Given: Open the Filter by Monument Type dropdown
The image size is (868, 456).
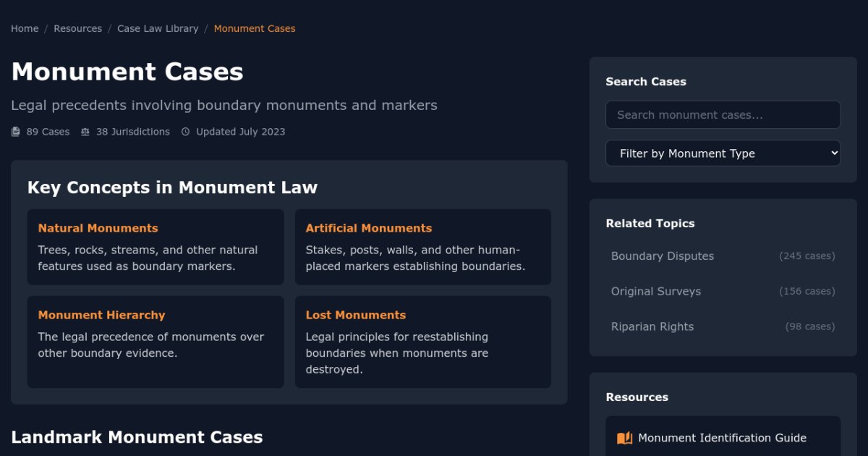Looking at the screenshot, I should click(x=723, y=153).
